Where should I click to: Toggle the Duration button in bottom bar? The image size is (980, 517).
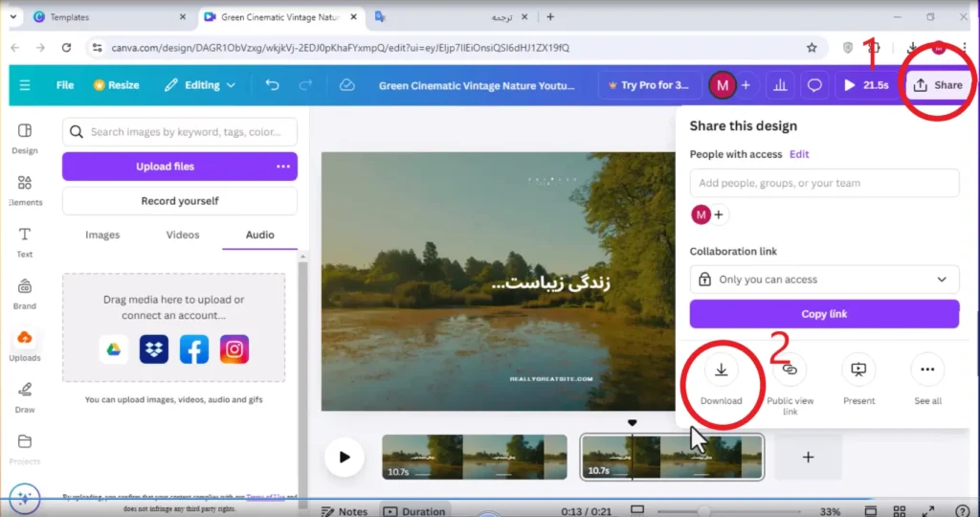[x=413, y=510]
